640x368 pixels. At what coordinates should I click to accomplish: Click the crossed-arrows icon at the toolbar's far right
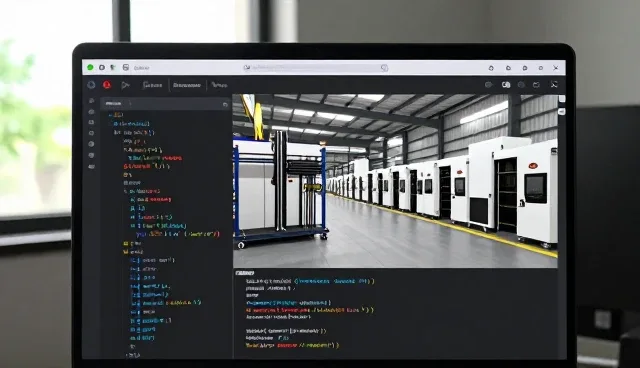(x=554, y=84)
